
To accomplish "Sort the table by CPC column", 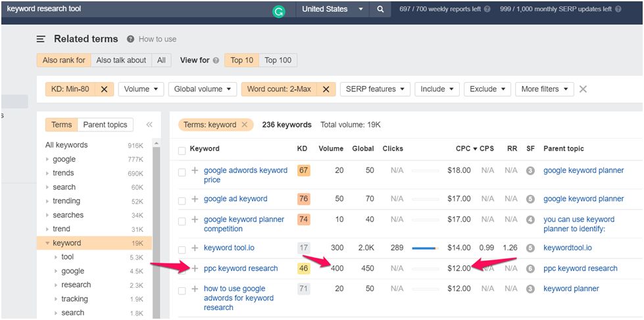I will [463, 149].
